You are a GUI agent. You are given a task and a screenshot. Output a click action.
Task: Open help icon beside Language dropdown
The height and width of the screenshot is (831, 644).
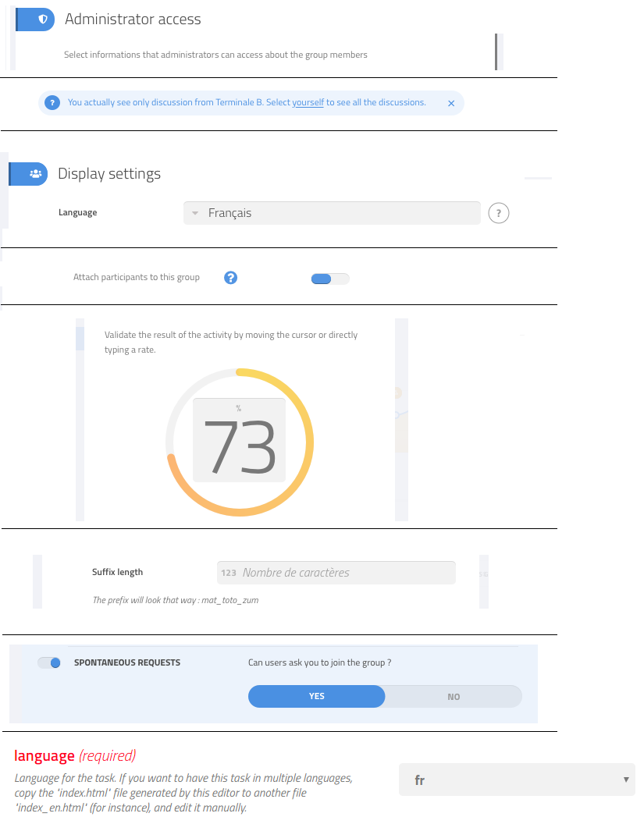498,213
